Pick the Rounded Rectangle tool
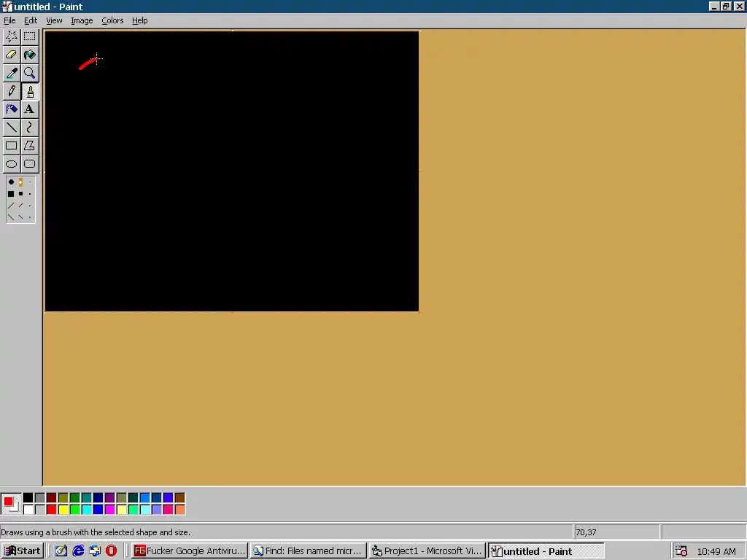 tap(29, 164)
